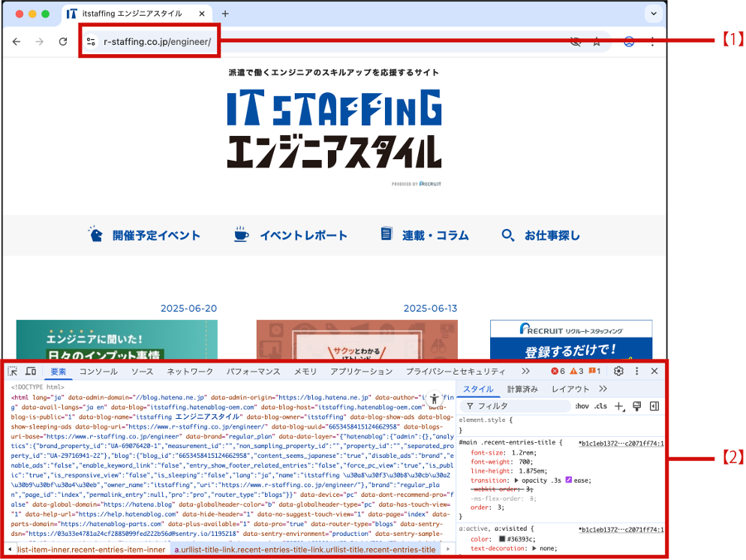
Task: Toggle :hov pseudo-class state in Styles pane
Action: pyautogui.click(x=582, y=405)
